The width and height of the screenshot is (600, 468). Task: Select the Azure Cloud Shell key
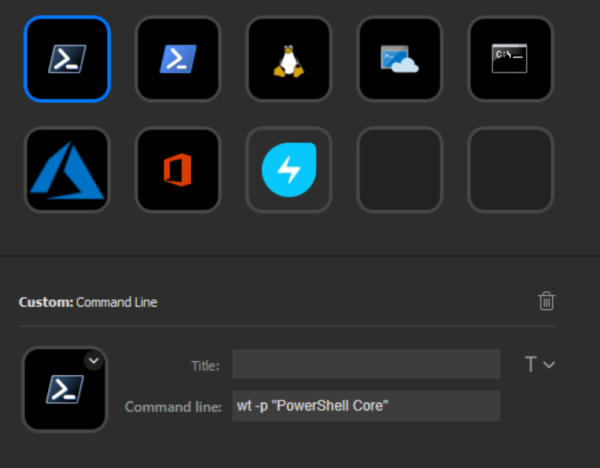[400, 59]
